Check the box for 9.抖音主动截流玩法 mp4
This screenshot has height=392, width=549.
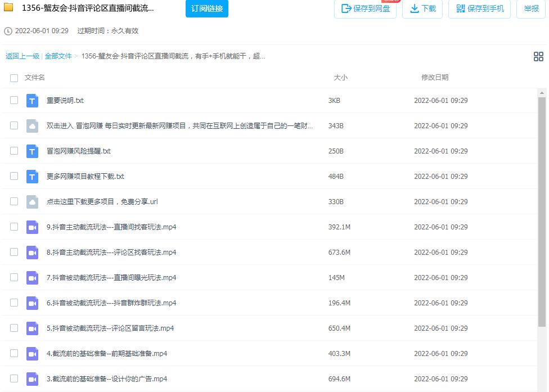(14, 227)
